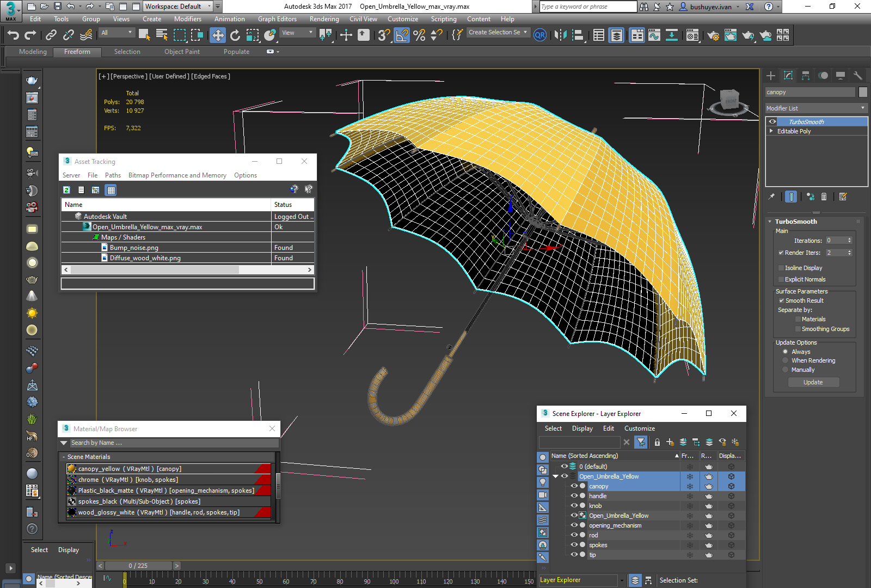Toggle the Percent Snap icon
The image size is (871, 588).
[419, 35]
